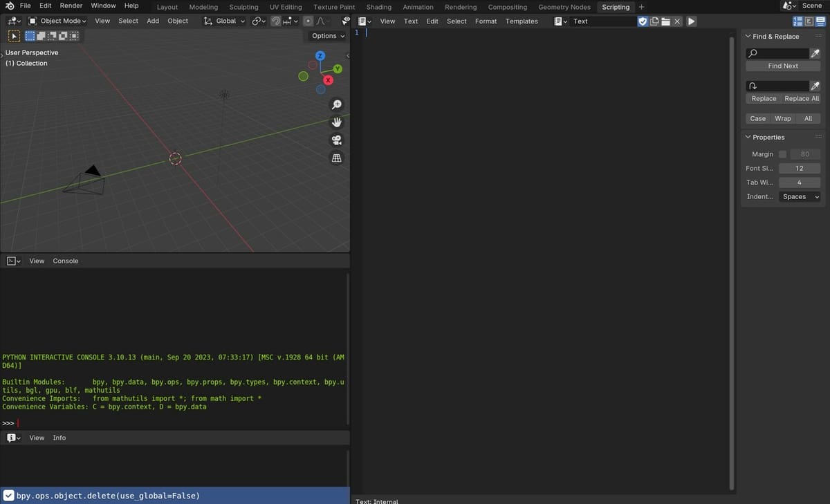The height and width of the screenshot is (504, 830).
Task: Open the Python console editor type dropdown
Action: 14,261
